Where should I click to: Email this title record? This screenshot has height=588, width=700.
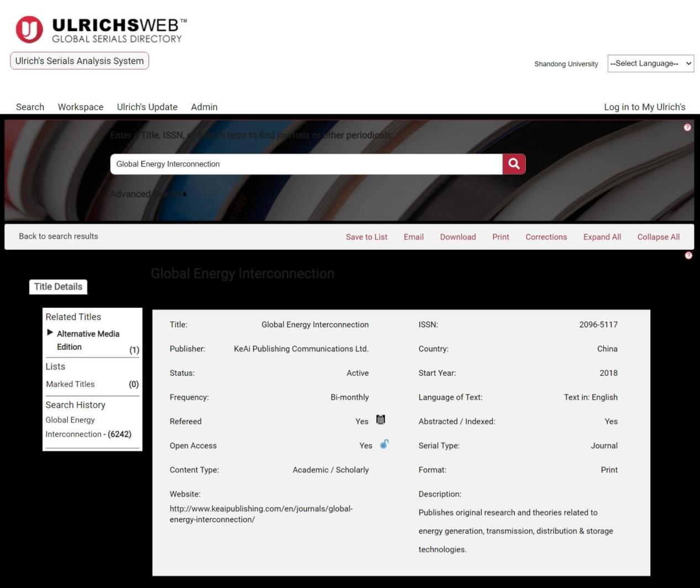pyautogui.click(x=414, y=237)
